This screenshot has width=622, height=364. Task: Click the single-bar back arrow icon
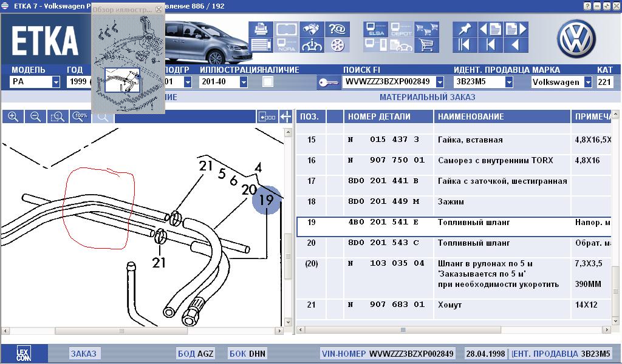coord(490,45)
